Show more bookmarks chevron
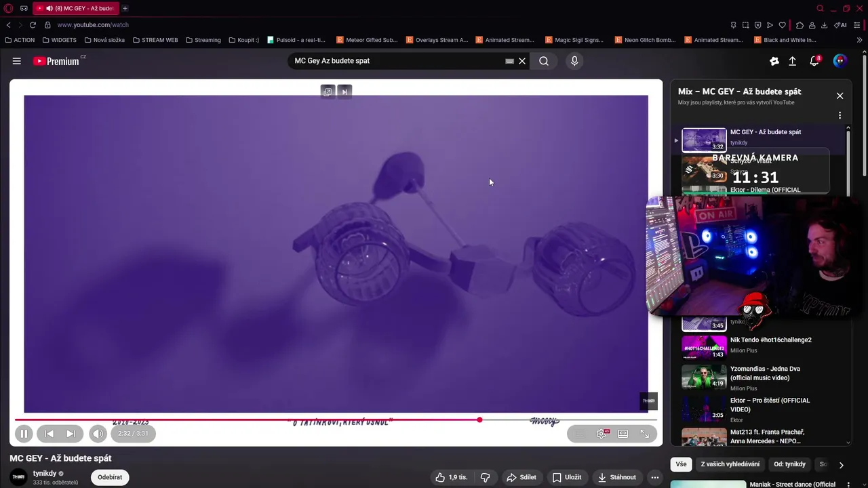Screen dimensions: 868x488 pos(859,40)
